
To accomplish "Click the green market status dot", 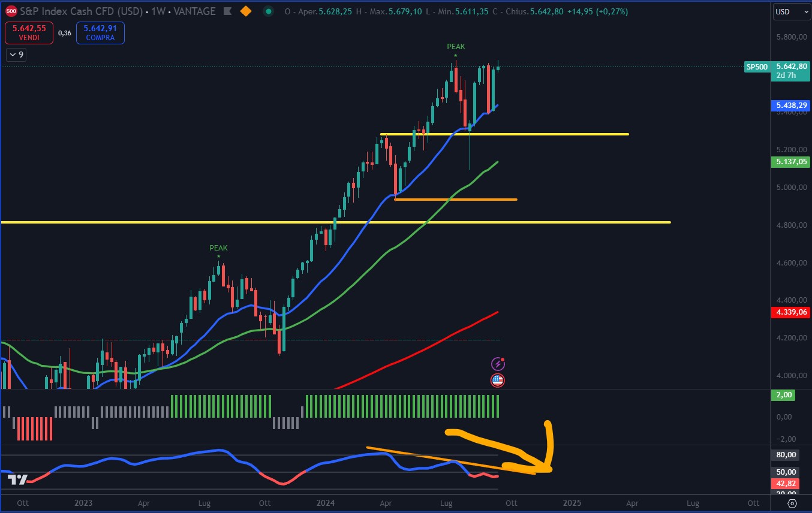I will click(269, 11).
